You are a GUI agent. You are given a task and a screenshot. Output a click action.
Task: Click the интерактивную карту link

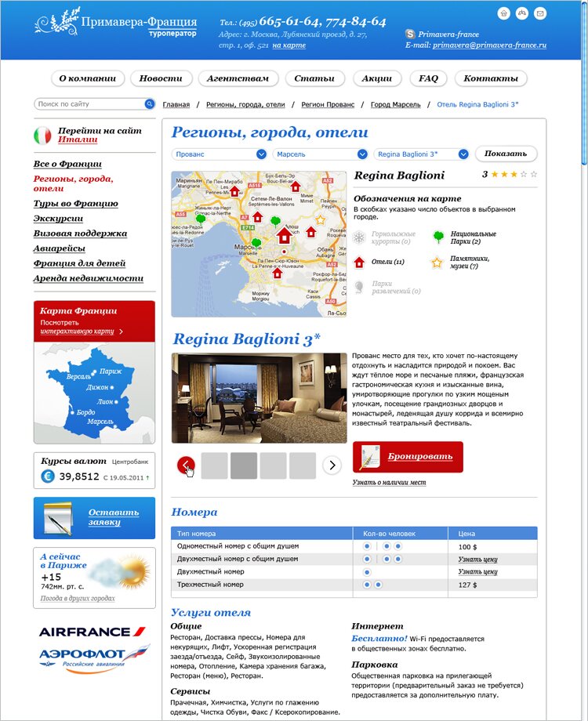(x=78, y=332)
